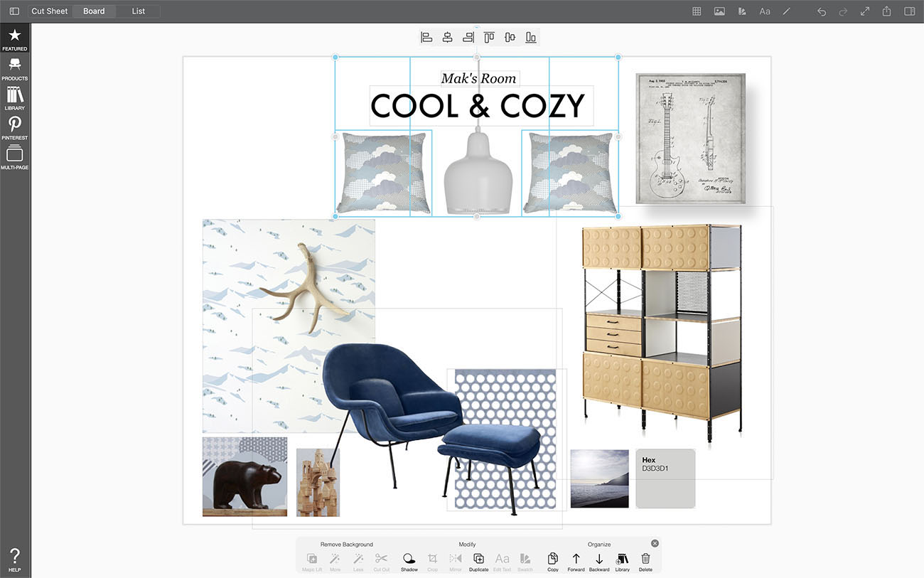The image size is (924, 578).
Task: Select the guitar patent print image
Action: [x=690, y=138]
